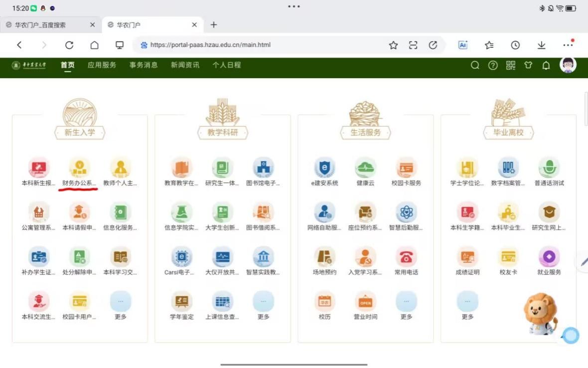Open 校园卡服务 icon
Screen dimensions: 588x368
pos(406,168)
